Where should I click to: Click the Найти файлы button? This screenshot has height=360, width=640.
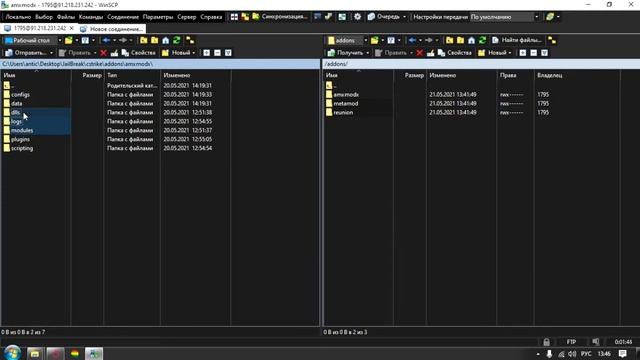[x=517, y=40]
